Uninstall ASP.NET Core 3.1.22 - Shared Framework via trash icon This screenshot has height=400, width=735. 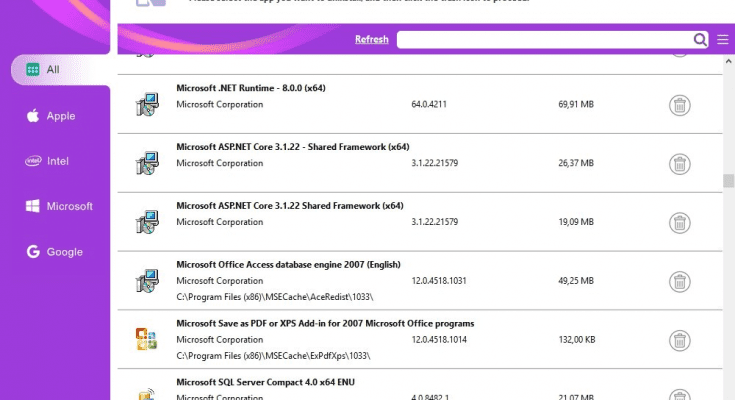pyautogui.click(x=679, y=164)
